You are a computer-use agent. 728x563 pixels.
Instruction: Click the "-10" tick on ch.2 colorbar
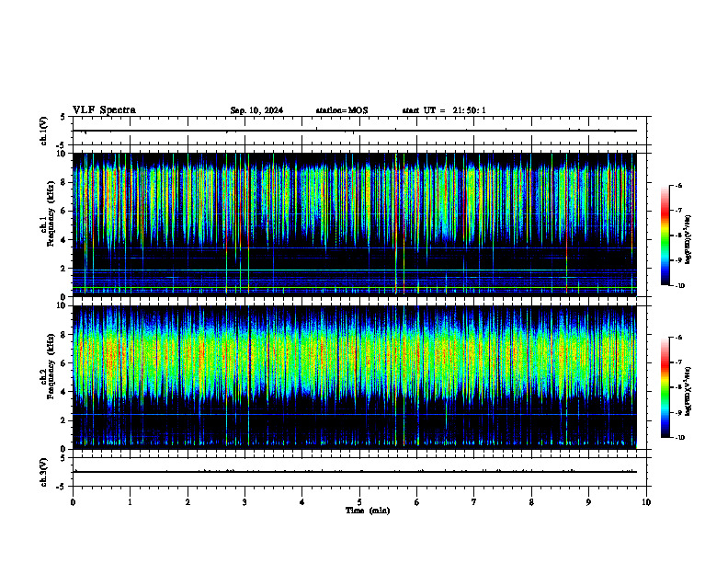click(680, 438)
